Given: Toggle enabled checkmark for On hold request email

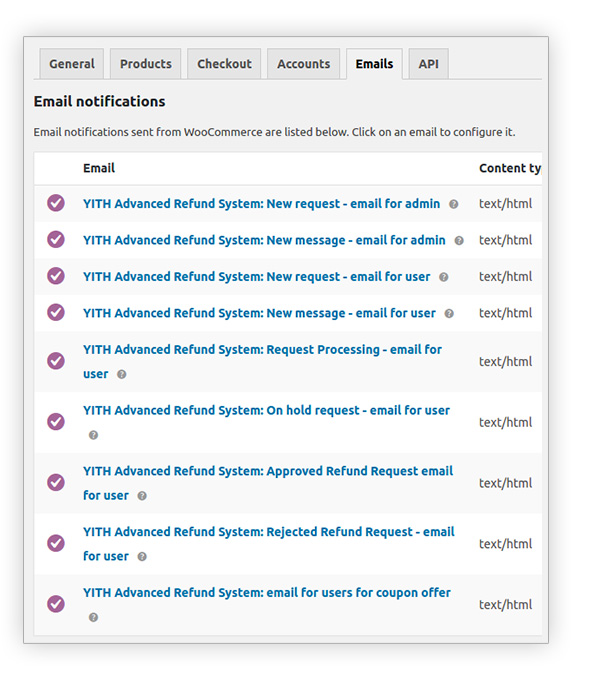Looking at the screenshot, I should pyautogui.click(x=56, y=421).
